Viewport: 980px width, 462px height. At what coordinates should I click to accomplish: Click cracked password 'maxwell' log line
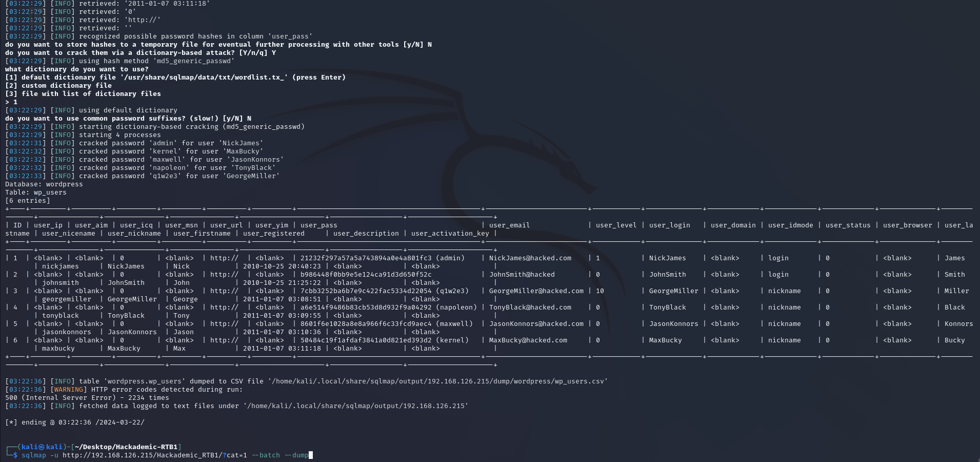pyautogui.click(x=144, y=160)
